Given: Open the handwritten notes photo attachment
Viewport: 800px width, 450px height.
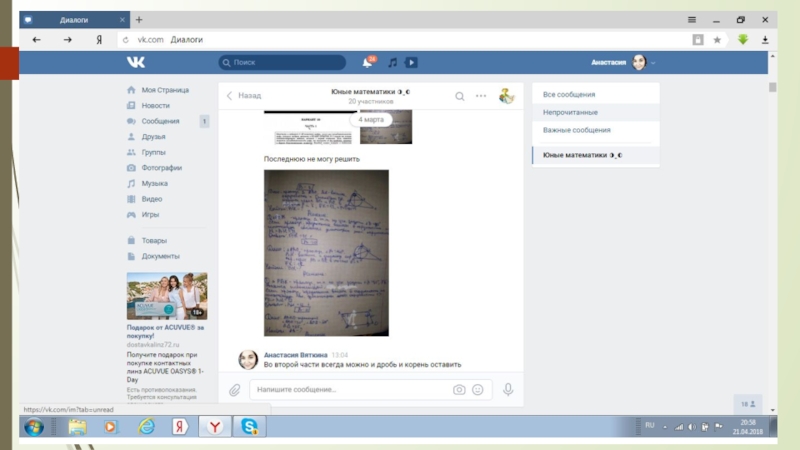Looking at the screenshot, I should [x=325, y=252].
